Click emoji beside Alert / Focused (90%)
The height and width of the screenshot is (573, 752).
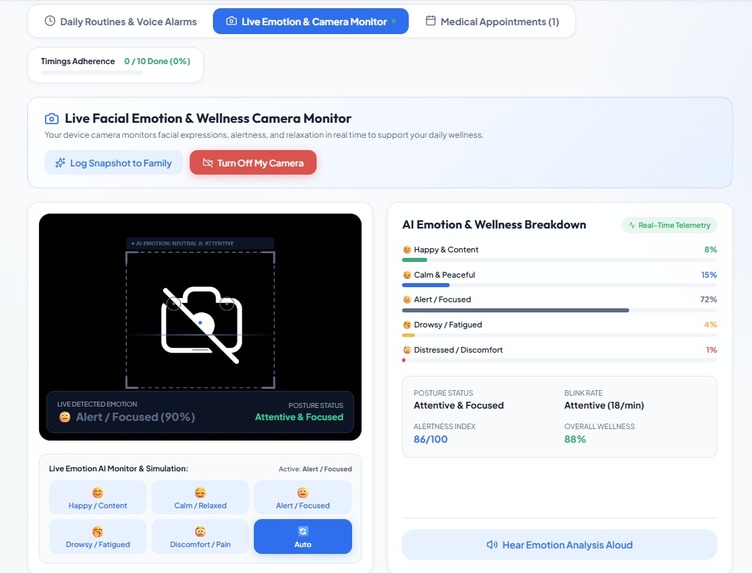coord(65,417)
